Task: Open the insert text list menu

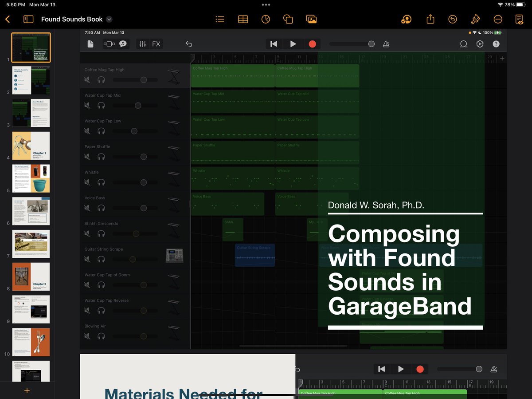Action: coord(219,20)
